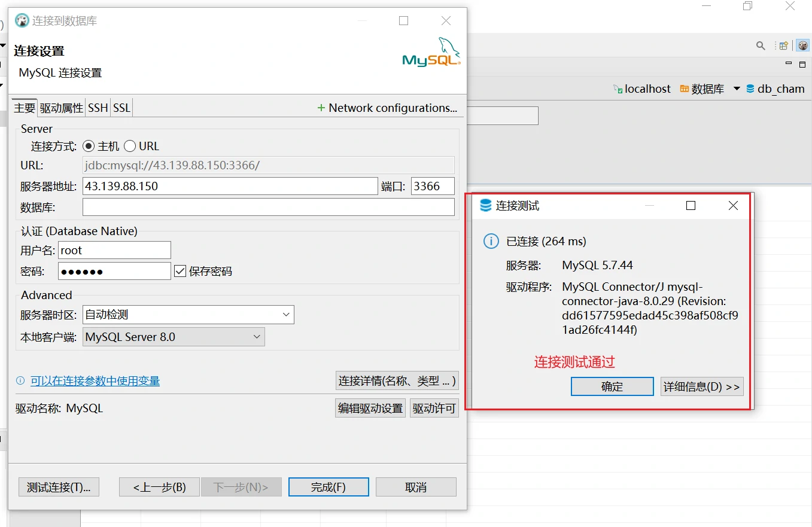Click the empty 数据库 input field

pyautogui.click(x=269, y=207)
